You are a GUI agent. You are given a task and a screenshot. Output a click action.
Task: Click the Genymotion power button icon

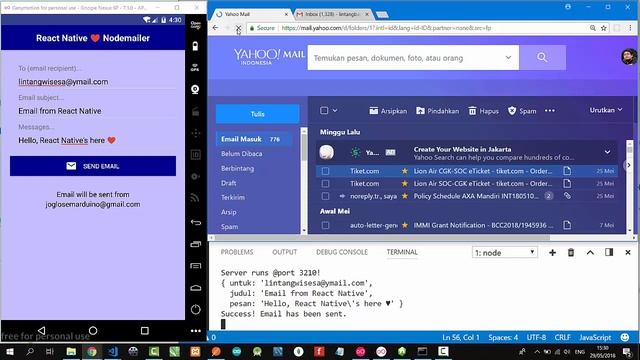click(x=196, y=309)
